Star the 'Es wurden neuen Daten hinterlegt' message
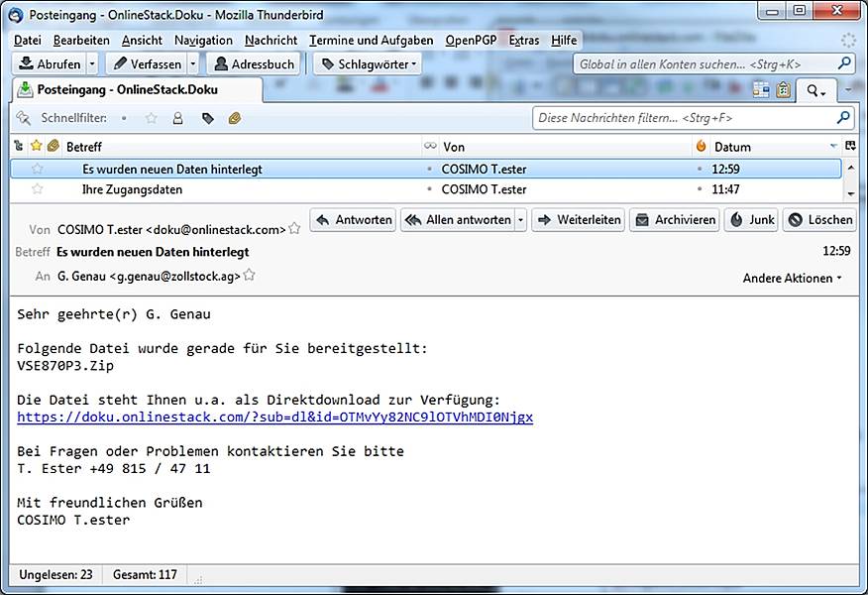868x595 pixels. pyautogui.click(x=37, y=169)
